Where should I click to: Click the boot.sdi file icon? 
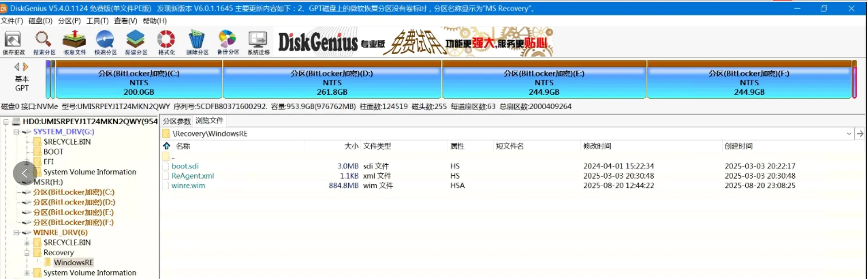[166, 166]
